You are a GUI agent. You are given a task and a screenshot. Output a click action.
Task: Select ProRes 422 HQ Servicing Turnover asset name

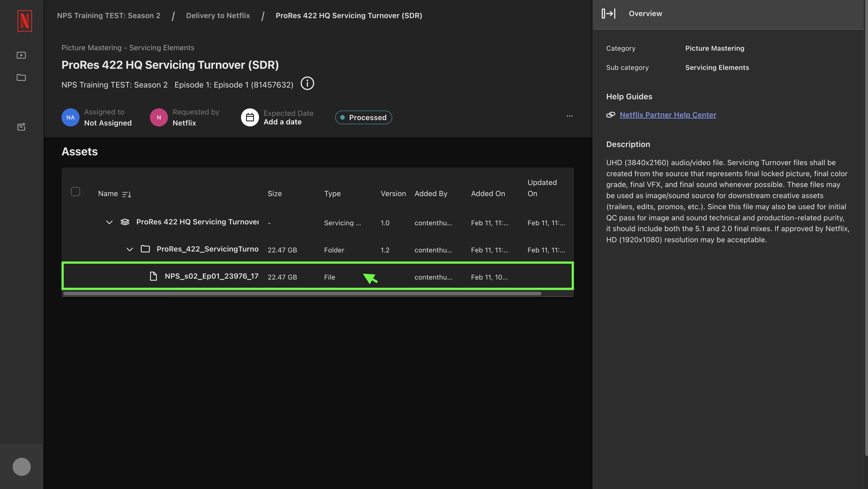pyautogui.click(x=198, y=222)
